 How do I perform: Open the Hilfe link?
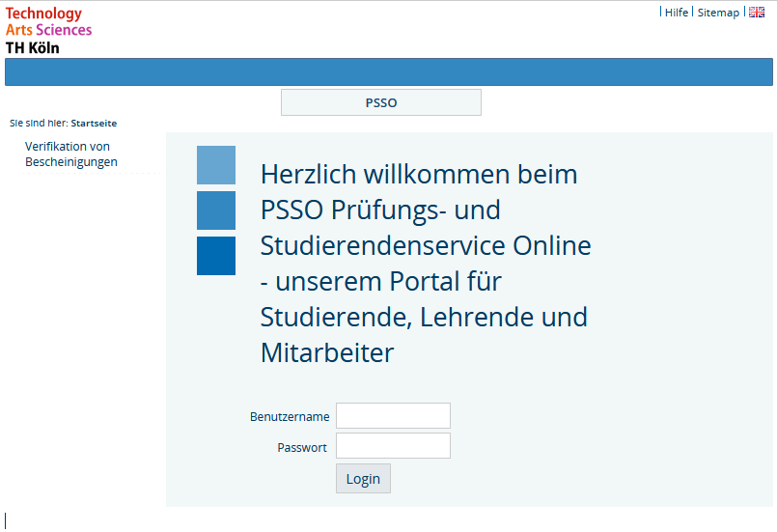point(676,13)
